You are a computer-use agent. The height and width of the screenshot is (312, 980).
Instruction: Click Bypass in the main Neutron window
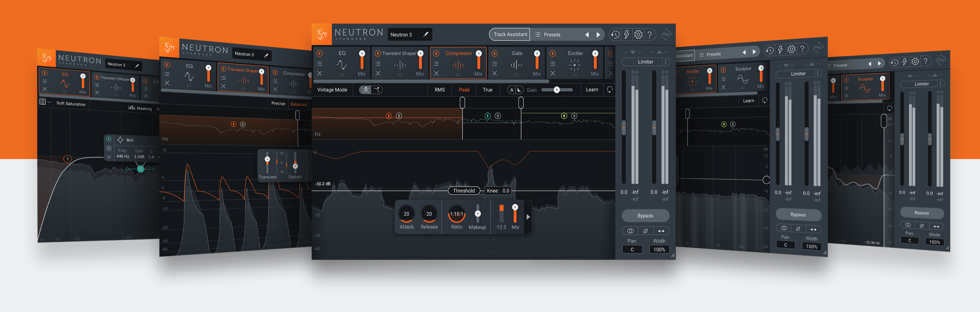645,215
